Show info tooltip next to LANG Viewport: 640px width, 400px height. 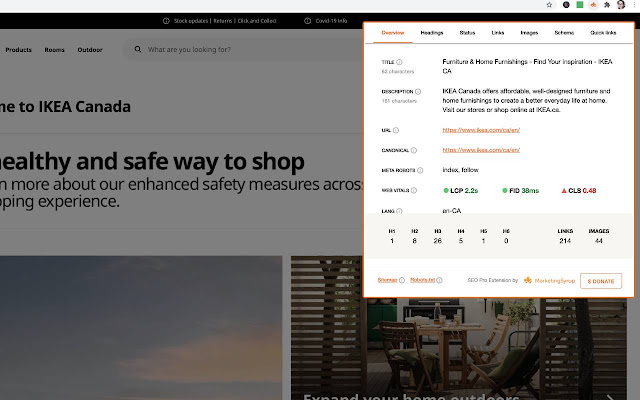(399, 211)
